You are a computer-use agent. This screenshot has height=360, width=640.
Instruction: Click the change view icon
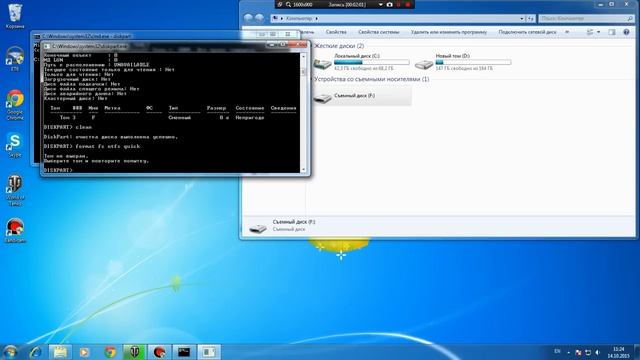click(590, 32)
